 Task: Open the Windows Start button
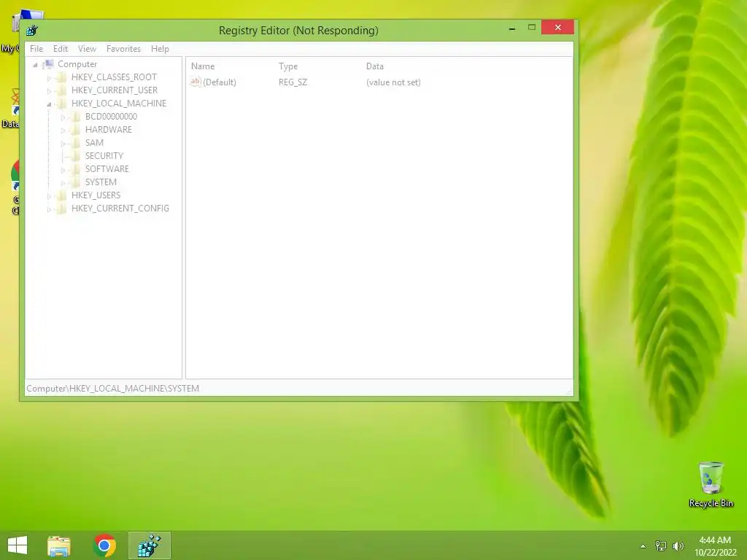tap(18, 545)
